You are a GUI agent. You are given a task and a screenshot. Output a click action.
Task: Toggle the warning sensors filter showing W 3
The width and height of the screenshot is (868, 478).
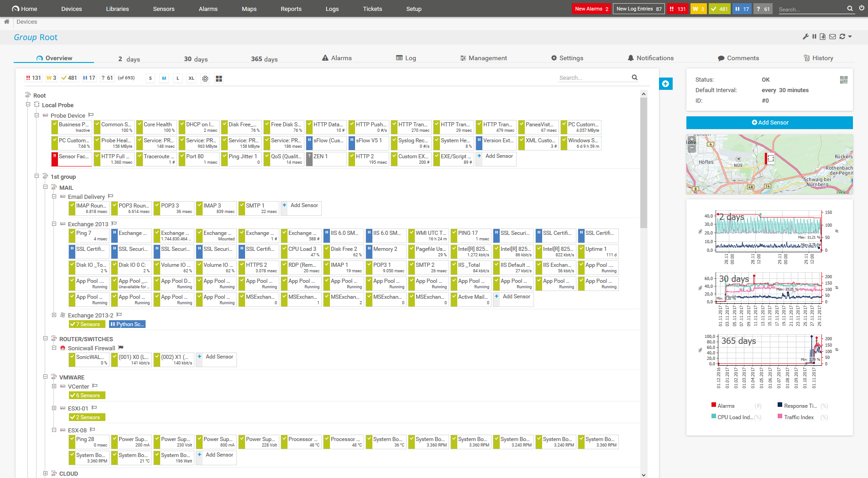[x=51, y=78]
